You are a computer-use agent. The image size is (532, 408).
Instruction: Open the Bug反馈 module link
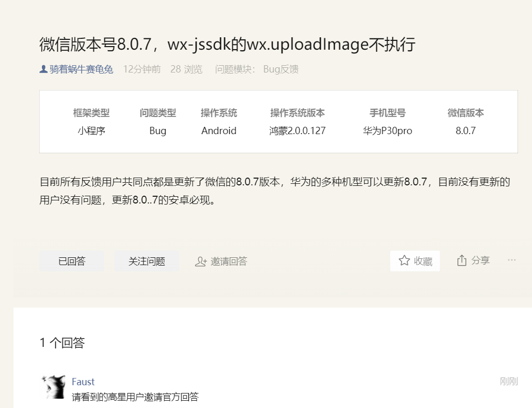(281, 69)
